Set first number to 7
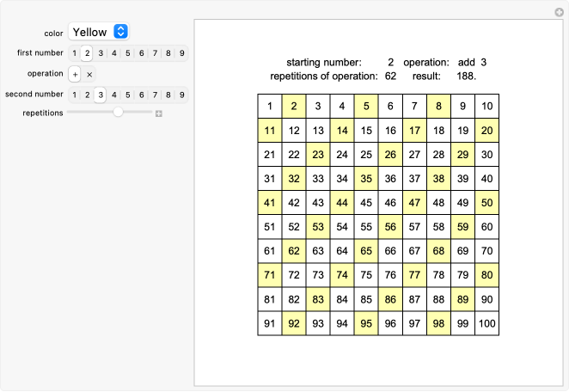569x392 pixels. point(155,53)
